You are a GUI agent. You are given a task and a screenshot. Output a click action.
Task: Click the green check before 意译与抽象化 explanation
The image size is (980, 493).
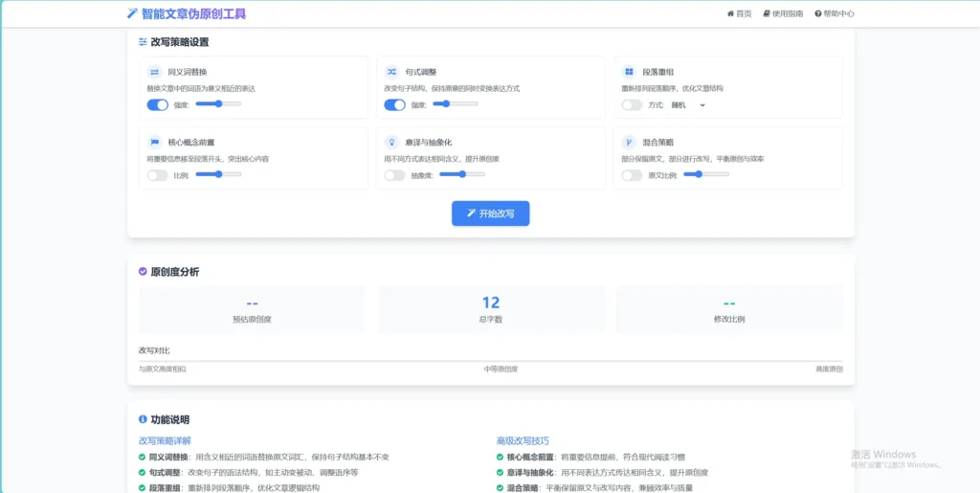(x=500, y=472)
